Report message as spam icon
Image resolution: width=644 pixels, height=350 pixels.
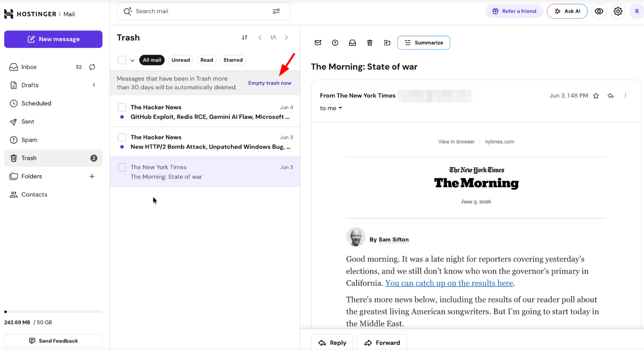click(335, 43)
